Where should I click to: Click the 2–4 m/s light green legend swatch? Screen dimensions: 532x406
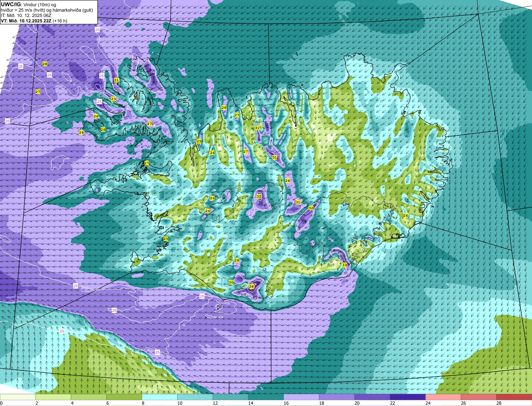(53, 397)
